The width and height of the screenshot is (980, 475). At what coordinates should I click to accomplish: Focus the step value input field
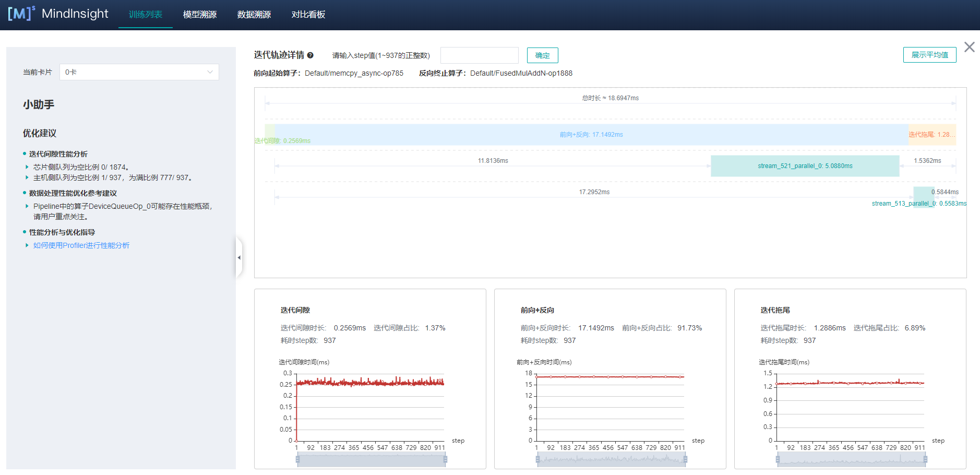click(479, 55)
